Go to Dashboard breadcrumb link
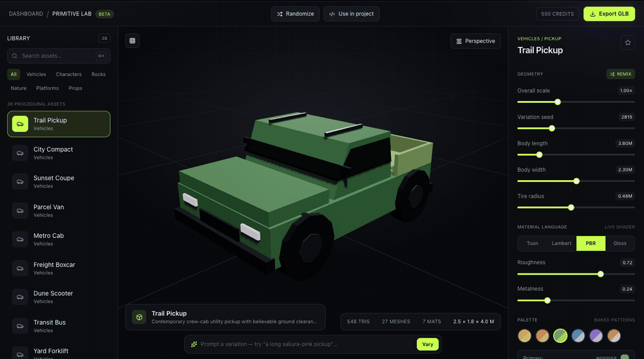The width and height of the screenshot is (644, 359). pos(26,14)
